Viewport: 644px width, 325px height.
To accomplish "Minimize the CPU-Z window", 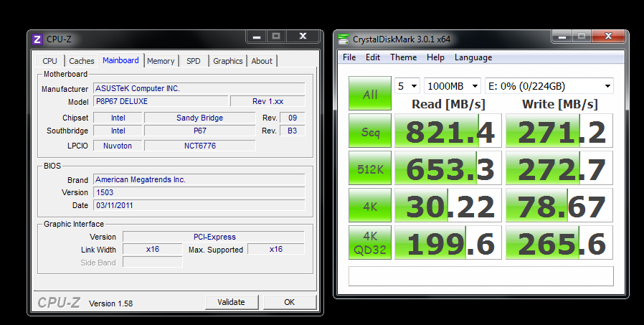I will 257,36.
